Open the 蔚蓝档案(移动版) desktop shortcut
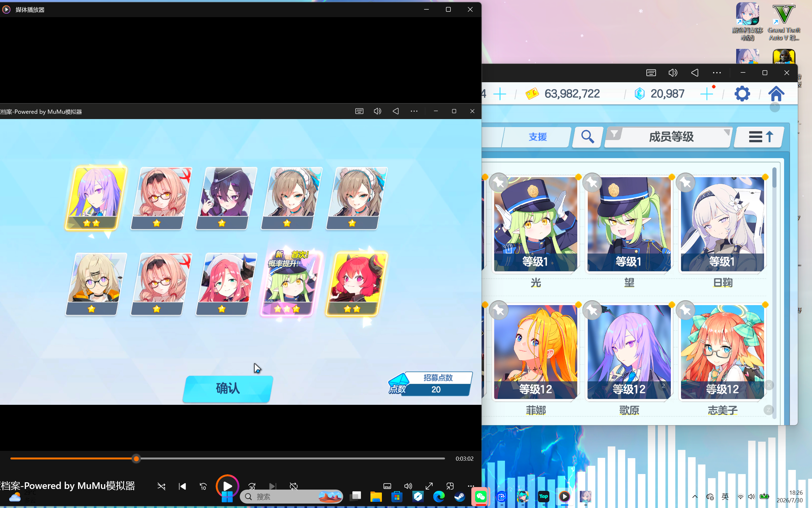The height and width of the screenshot is (508, 812). [x=747, y=22]
